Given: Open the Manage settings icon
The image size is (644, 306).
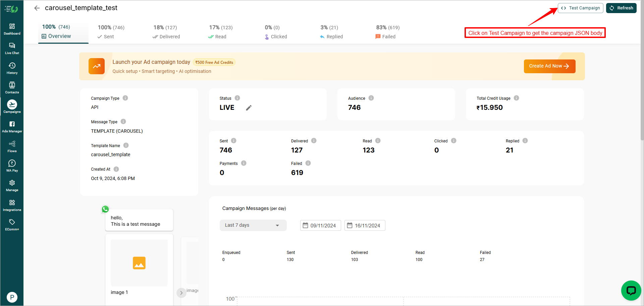Looking at the screenshot, I should 12,185.
